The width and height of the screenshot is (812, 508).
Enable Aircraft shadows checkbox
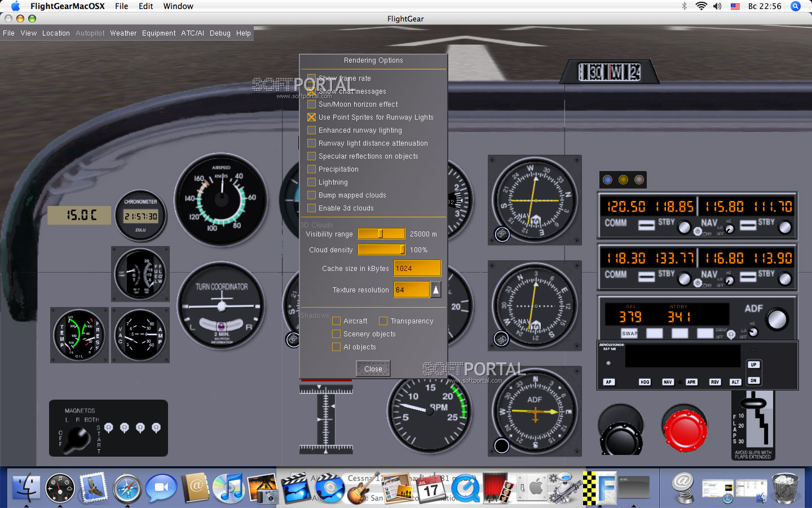tap(337, 321)
